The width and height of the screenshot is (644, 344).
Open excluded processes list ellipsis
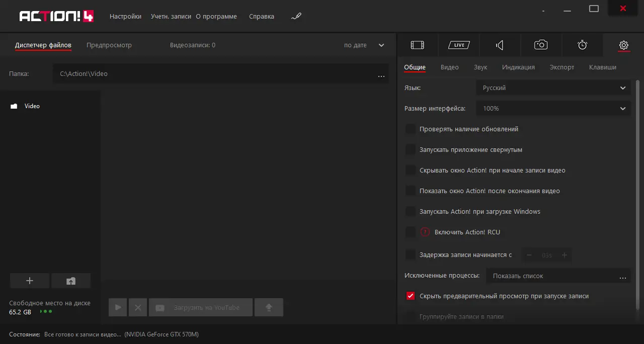[x=623, y=277]
